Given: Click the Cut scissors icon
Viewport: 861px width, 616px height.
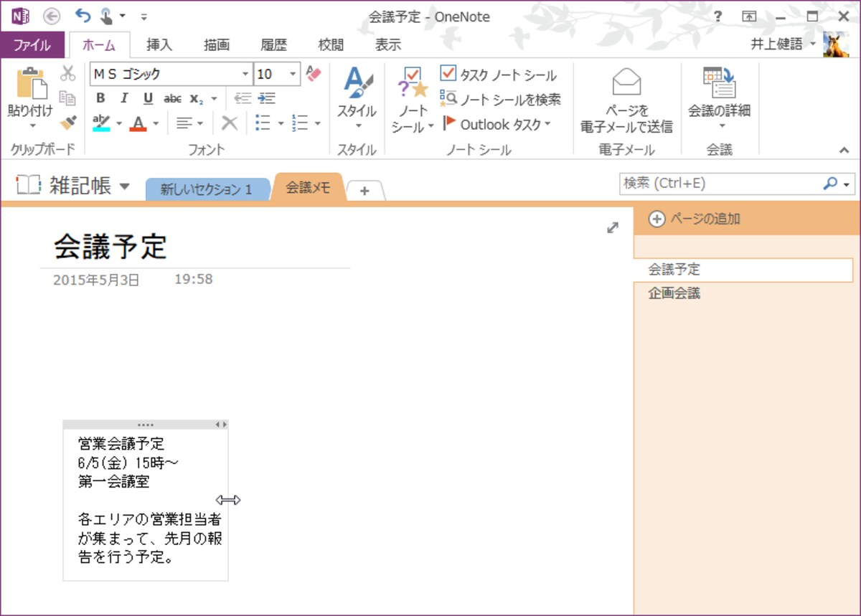Looking at the screenshot, I should click(x=67, y=73).
